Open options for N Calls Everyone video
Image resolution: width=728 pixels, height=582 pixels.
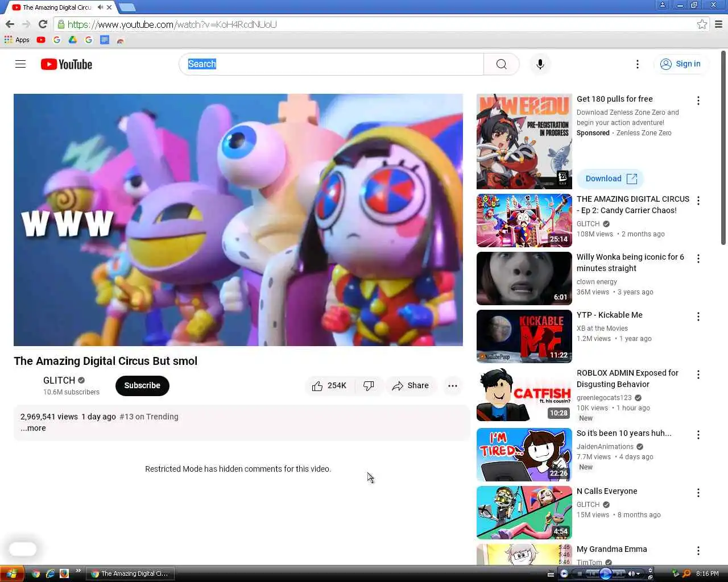pyautogui.click(x=698, y=493)
